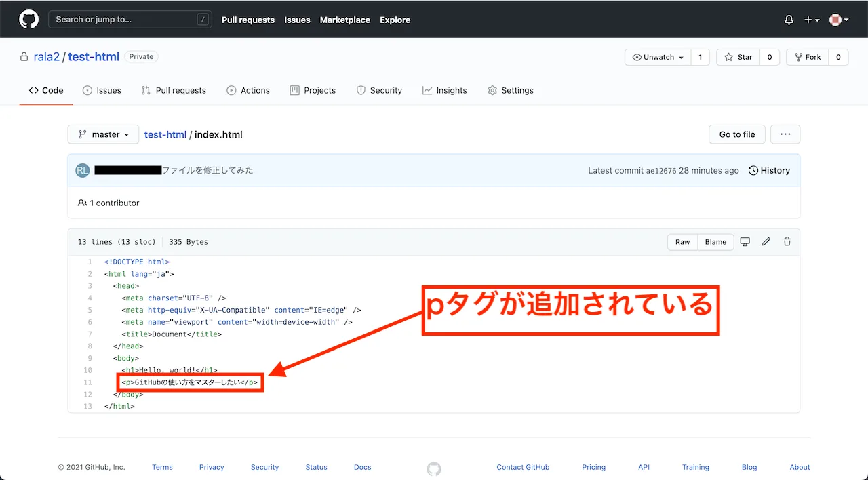Open the Blog footer link
The width and height of the screenshot is (868, 480).
coord(749,467)
